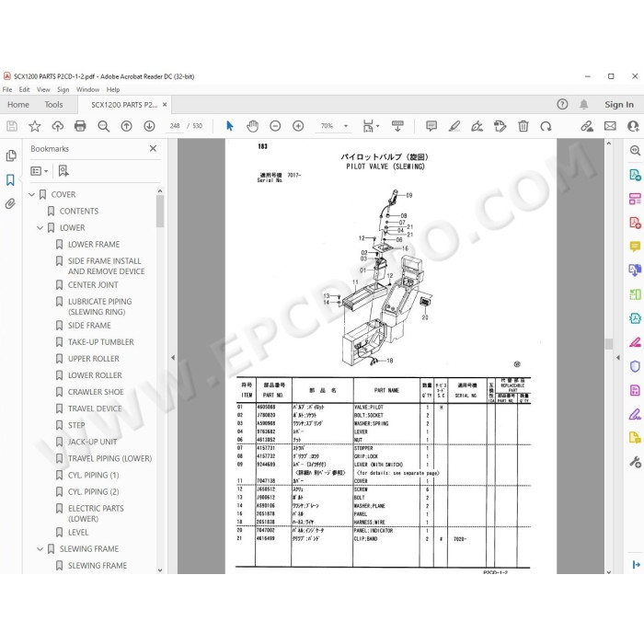Open the Sign menu

63,89
